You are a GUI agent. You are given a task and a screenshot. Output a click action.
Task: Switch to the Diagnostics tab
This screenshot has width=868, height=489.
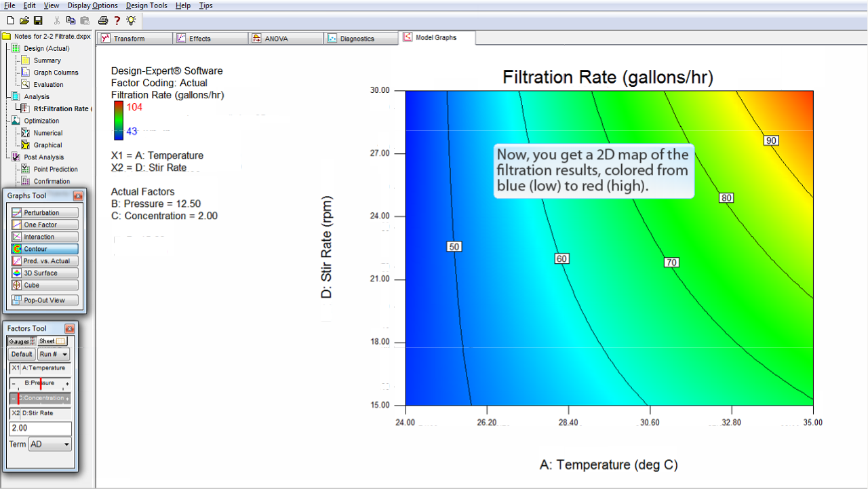(361, 39)
